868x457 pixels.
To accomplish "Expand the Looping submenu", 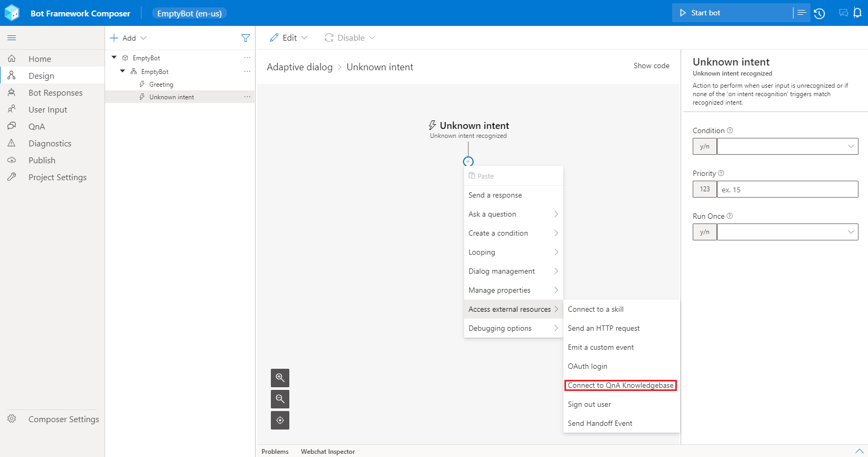I will click(x=514, y=252).
